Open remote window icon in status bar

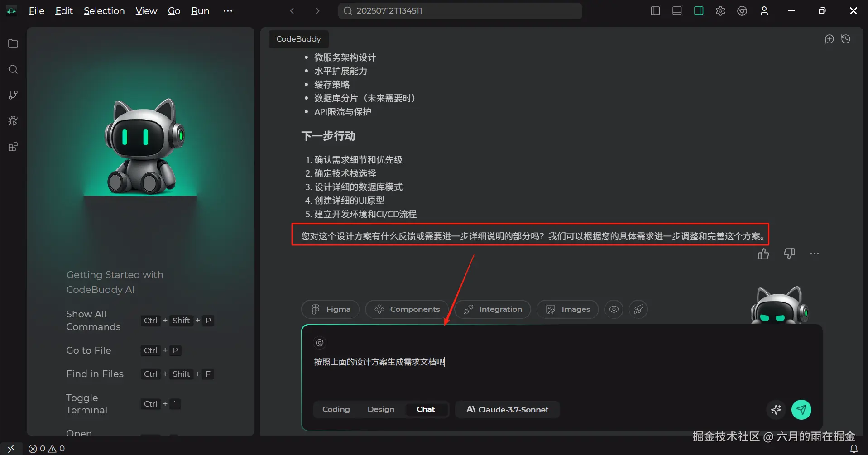coord(11,449)
